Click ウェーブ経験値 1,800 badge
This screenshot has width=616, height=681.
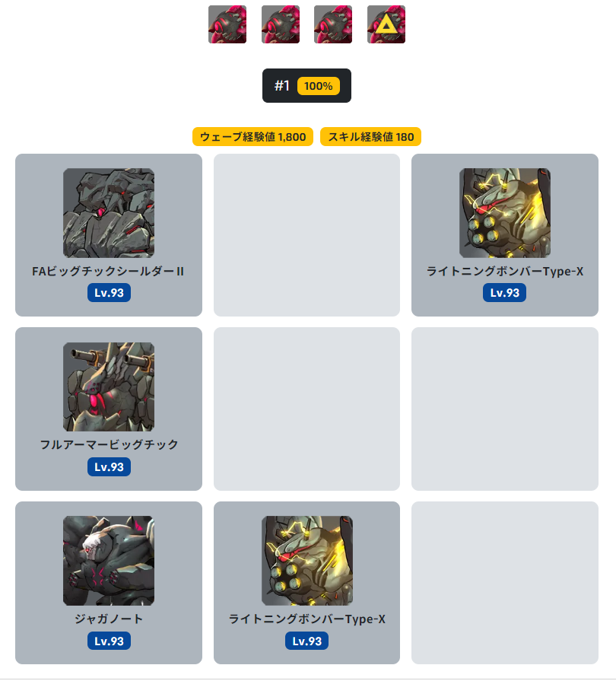[252, 137]
